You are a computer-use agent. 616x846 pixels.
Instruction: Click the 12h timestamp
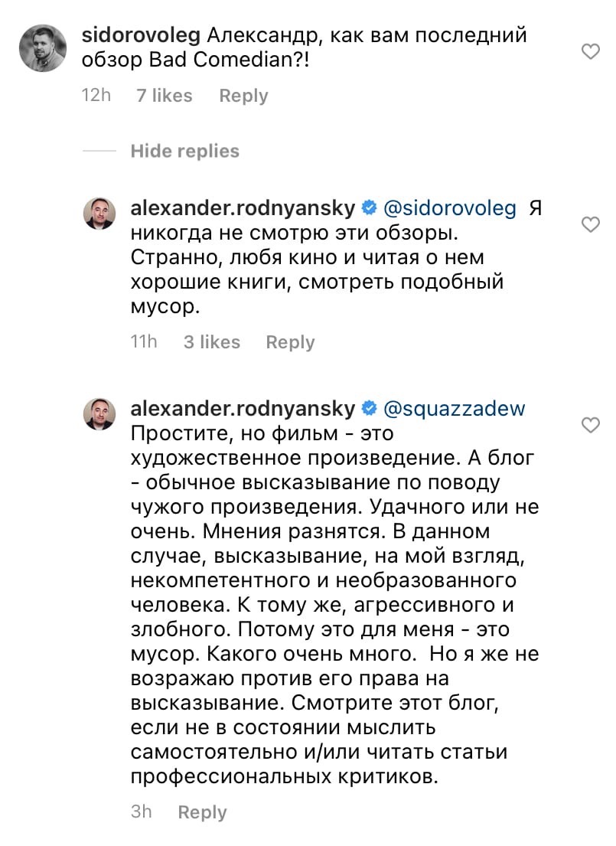pos(96,96)
